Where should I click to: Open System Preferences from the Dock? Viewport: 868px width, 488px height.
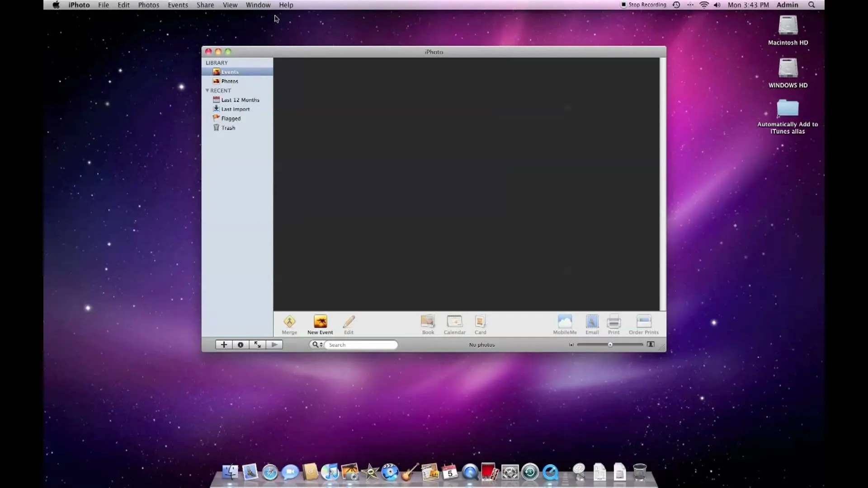click(510, 472)
